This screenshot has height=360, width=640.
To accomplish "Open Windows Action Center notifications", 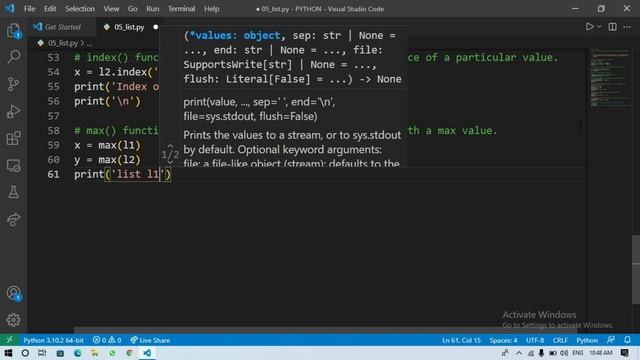I will (624, 353).
